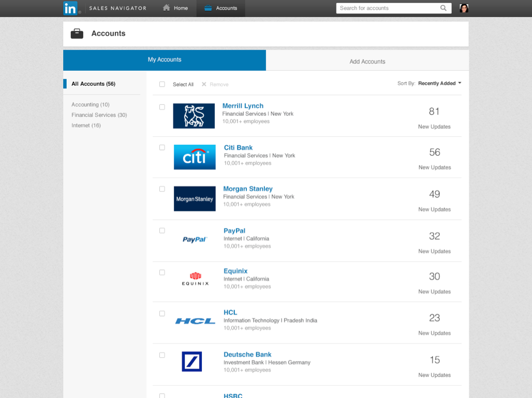Open the Citi Bank account link
The image size is (532, 398).
pyautogui.click(x=238, y=147)
